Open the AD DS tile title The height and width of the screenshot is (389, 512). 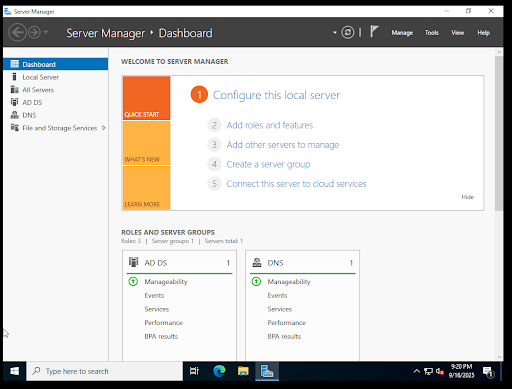(156, 263)
